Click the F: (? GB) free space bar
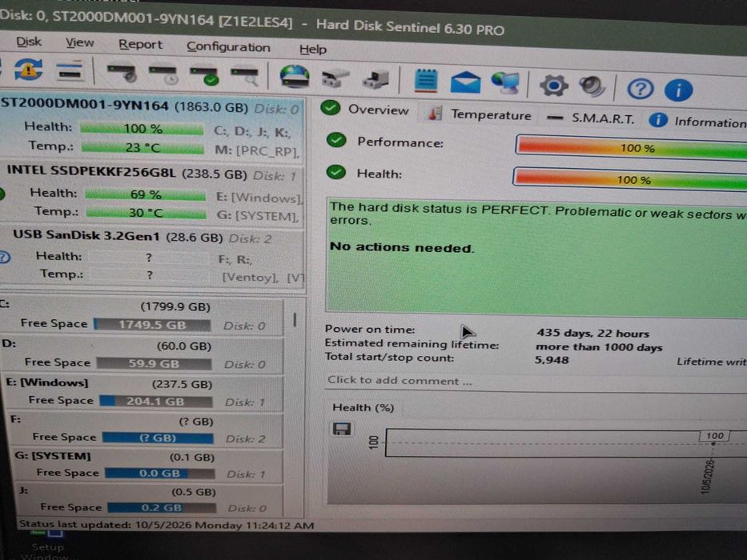This screenshot has height=560, width=747. click(x=158, y=438)
